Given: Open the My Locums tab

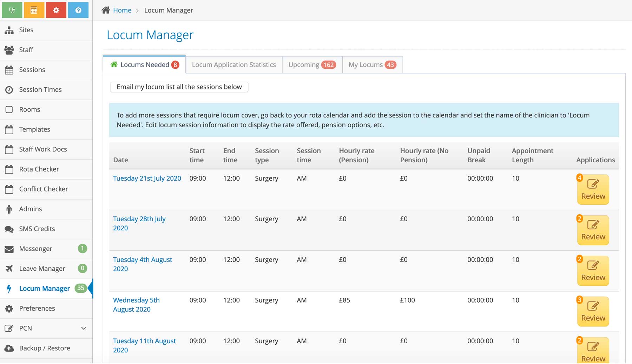Looking at the screenshot, I should point(372,65).
